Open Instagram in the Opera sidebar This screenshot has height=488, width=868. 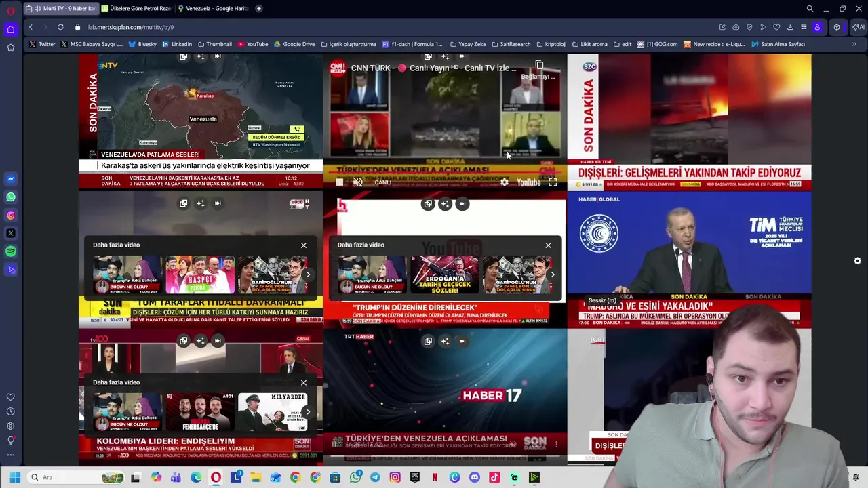(10, 216)
